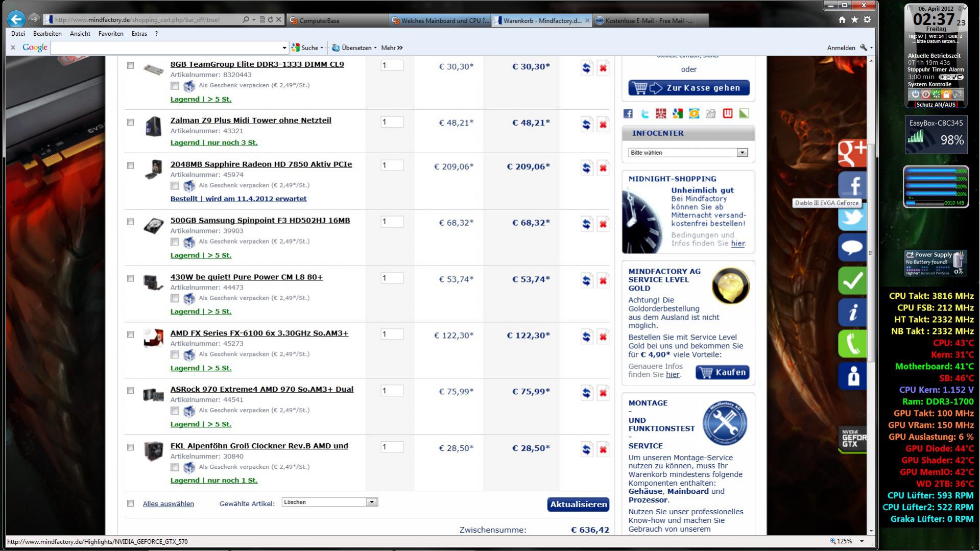Refresh quantity for ASRock 970 Extreme4 row
This screenshot has height=551, width=980.
pyautogui.click(x=586, y=393)
